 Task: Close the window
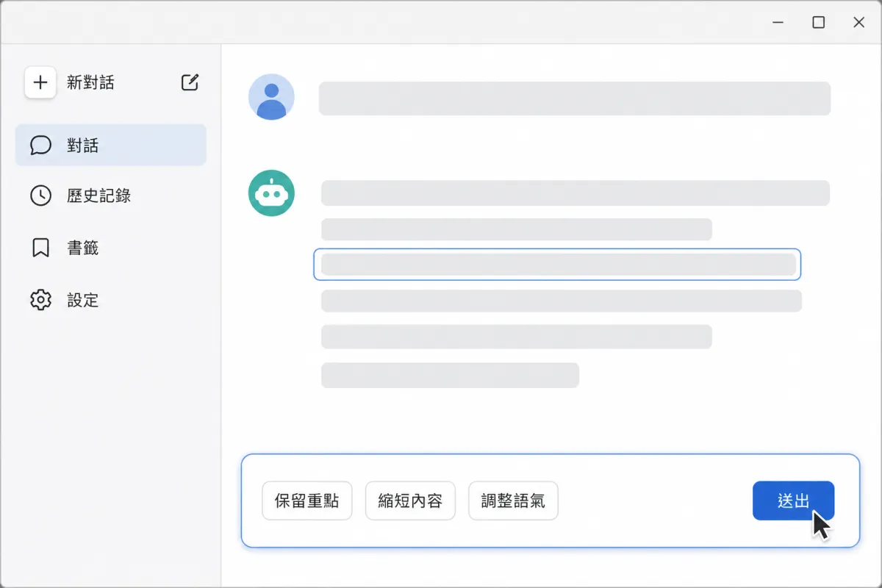tap(858, 23)
